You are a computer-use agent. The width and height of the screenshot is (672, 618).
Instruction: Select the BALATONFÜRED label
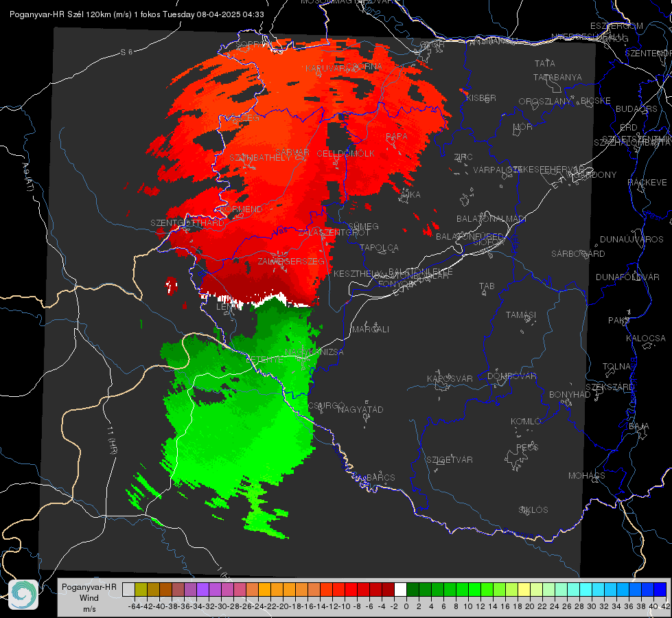pyautogui.click(x=470, y=237)
